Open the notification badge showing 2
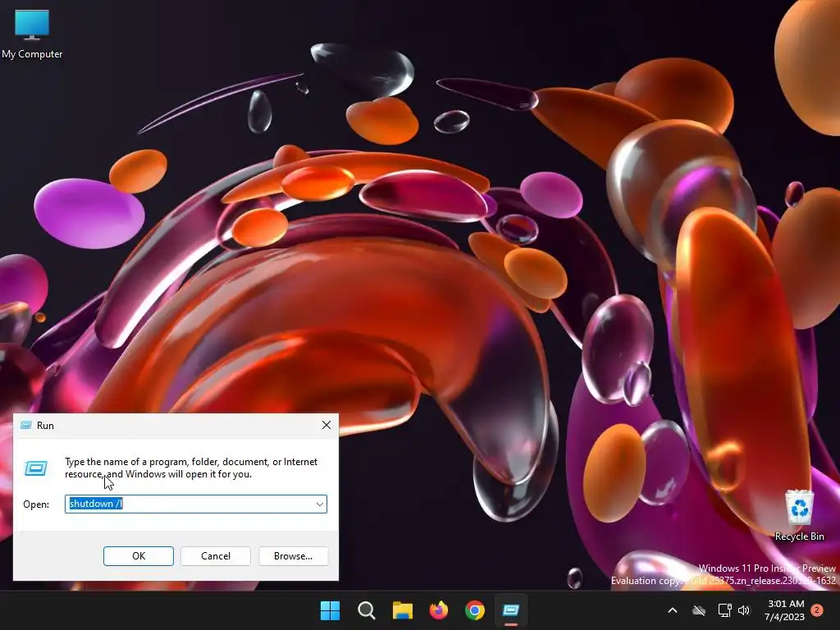The width and height of the screenshot is (840, 630). (x=817, y=610)
